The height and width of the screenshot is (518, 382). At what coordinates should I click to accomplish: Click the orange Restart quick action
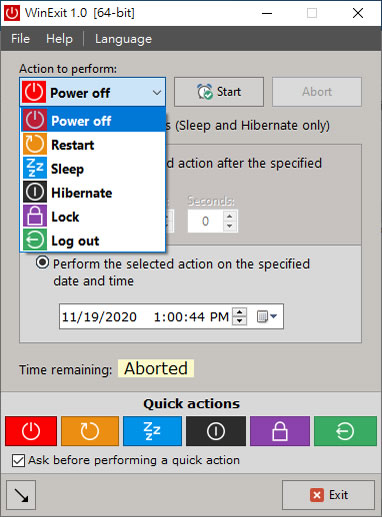coord(90,431)
